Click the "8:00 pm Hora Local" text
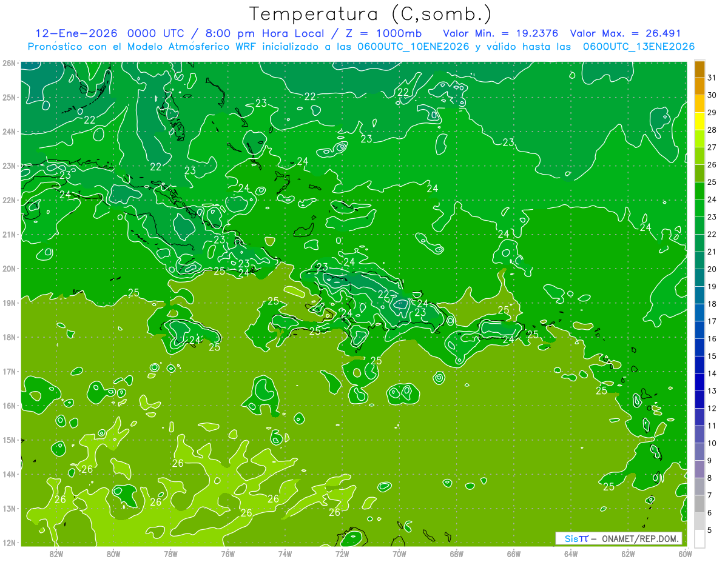Screen dimensions: 728x562 point(268,33)
